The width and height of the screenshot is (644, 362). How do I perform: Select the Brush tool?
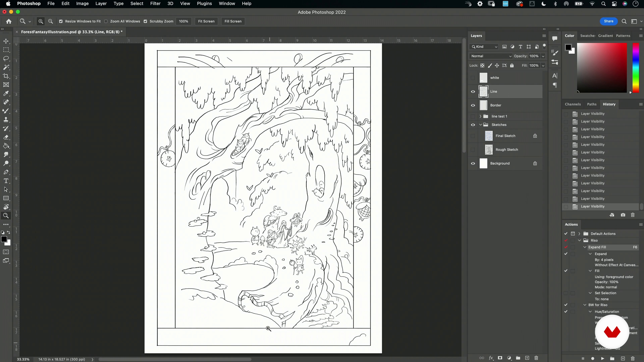point(6,111)
